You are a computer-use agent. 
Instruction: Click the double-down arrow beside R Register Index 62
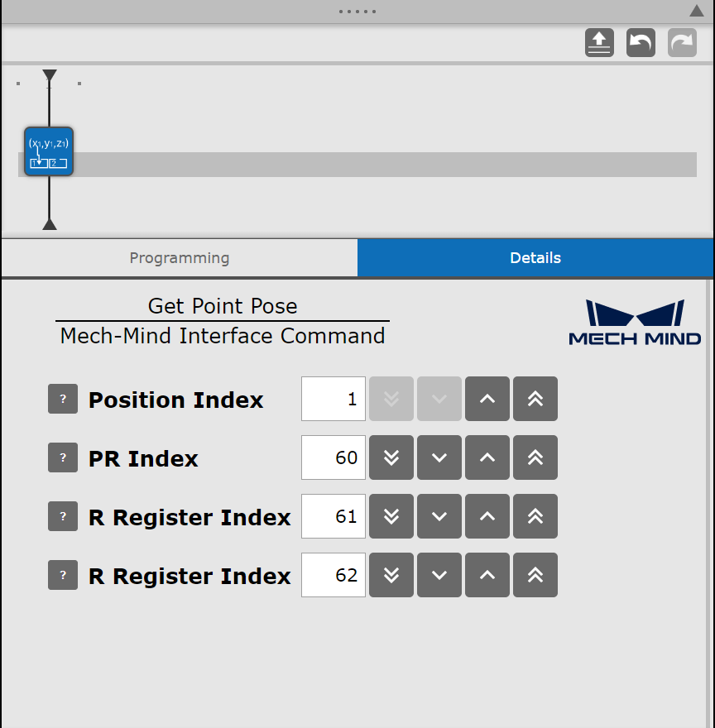(x=391, y=575)
